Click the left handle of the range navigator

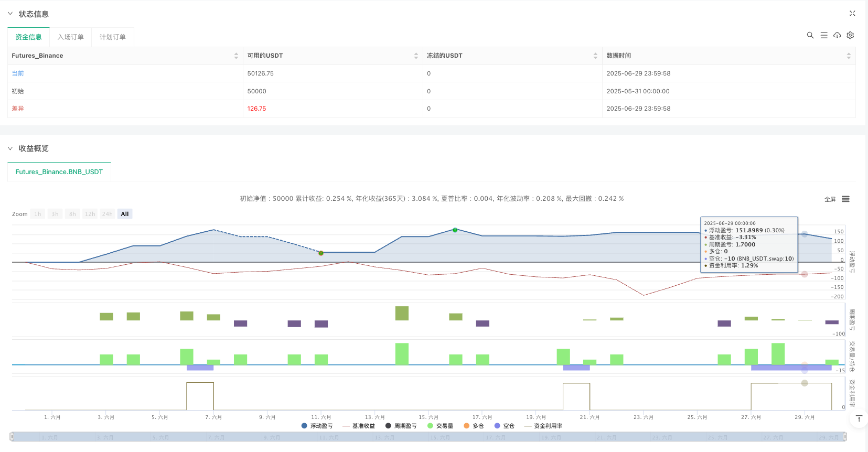pyautogui.click(x=12, y=436)
